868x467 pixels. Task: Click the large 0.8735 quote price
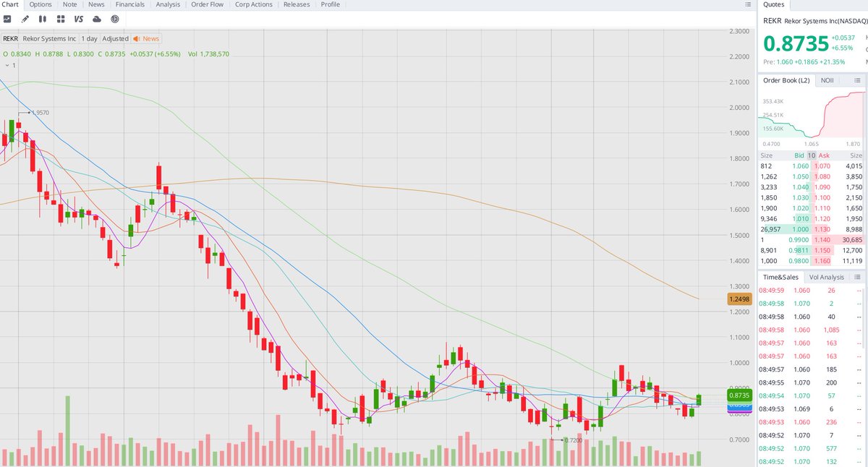coord(796,44)
